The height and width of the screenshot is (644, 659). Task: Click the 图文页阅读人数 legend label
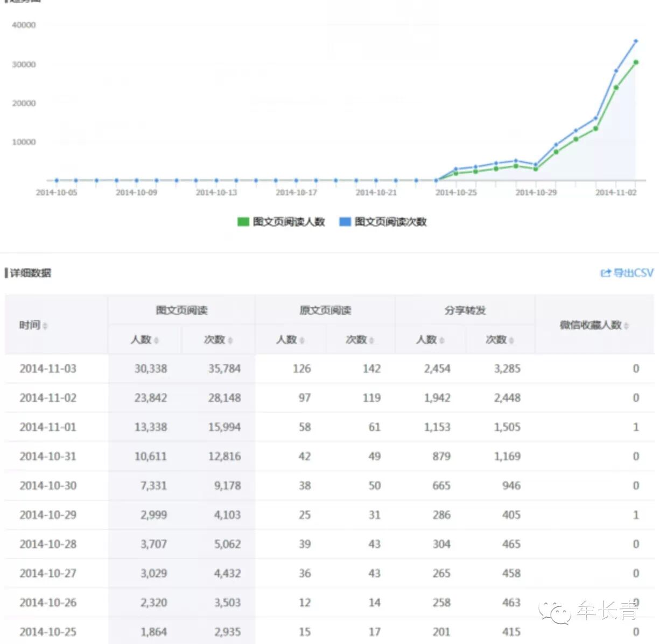pyautogui.click(x=289, y=222)
